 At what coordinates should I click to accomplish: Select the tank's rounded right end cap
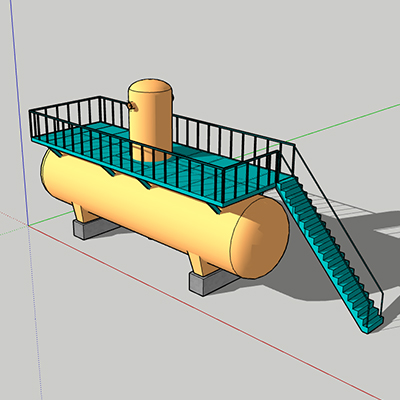(260, 237)
